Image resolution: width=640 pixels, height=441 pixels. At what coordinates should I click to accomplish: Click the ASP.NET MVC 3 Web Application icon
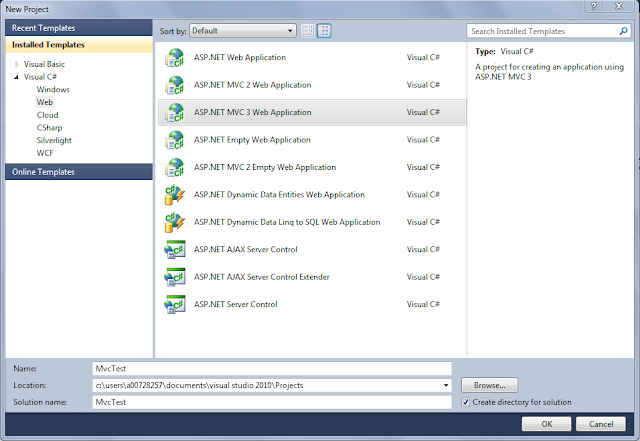pyautogui.click(x=175, y=112)
